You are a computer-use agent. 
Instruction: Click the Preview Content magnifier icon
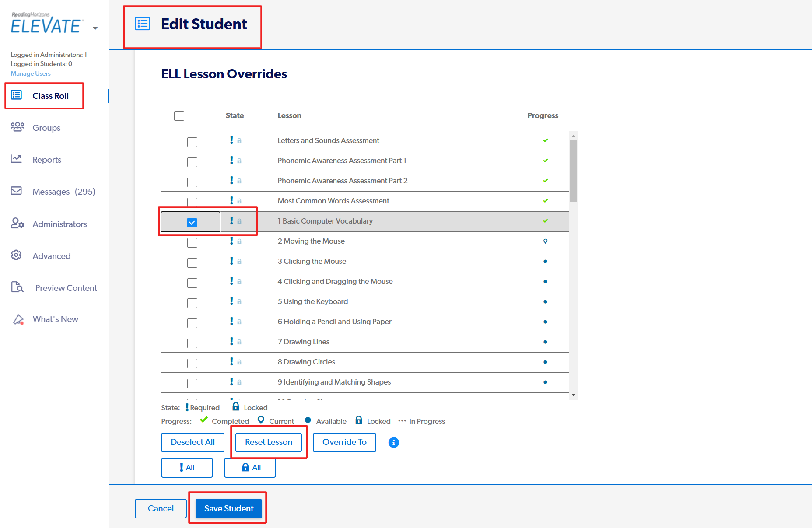tap(17, 287)
